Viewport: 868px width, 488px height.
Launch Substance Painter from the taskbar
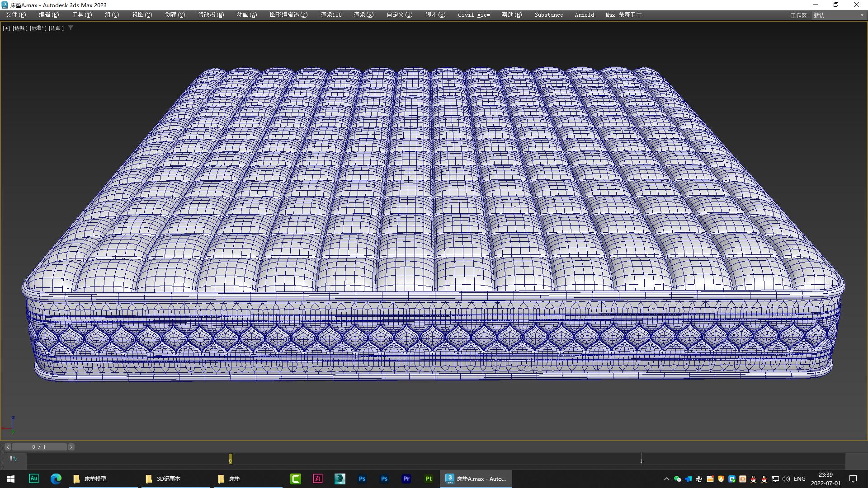click(x=429, y=479)
